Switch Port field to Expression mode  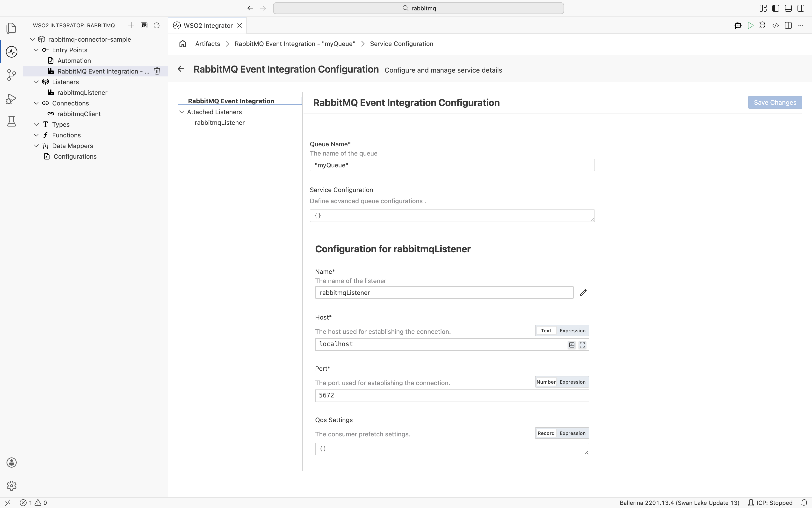click(x=573, y=382)
